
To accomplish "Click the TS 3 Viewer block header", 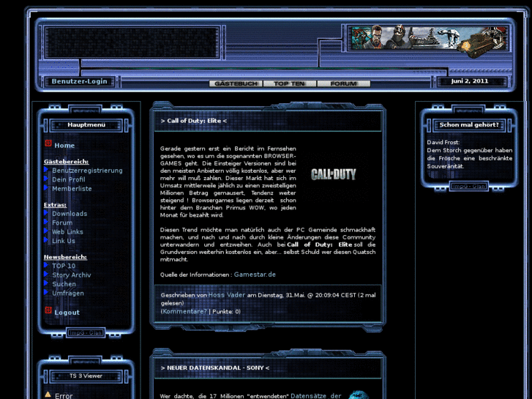I will (86, 376).
